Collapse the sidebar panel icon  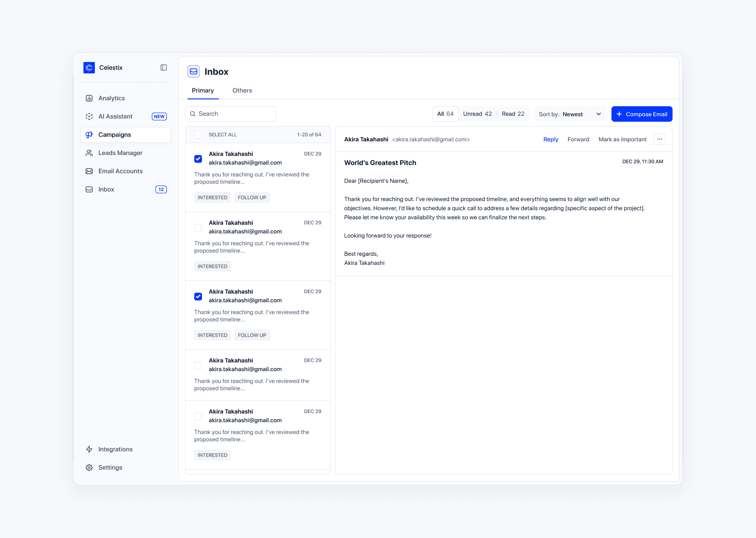pos(164,67)
